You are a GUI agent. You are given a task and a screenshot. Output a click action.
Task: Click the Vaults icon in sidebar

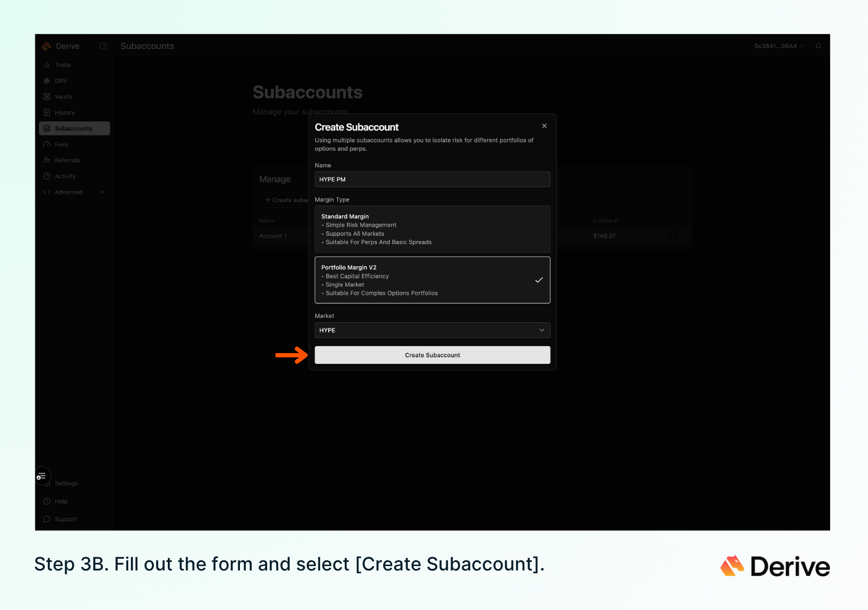tap(47, 97)
